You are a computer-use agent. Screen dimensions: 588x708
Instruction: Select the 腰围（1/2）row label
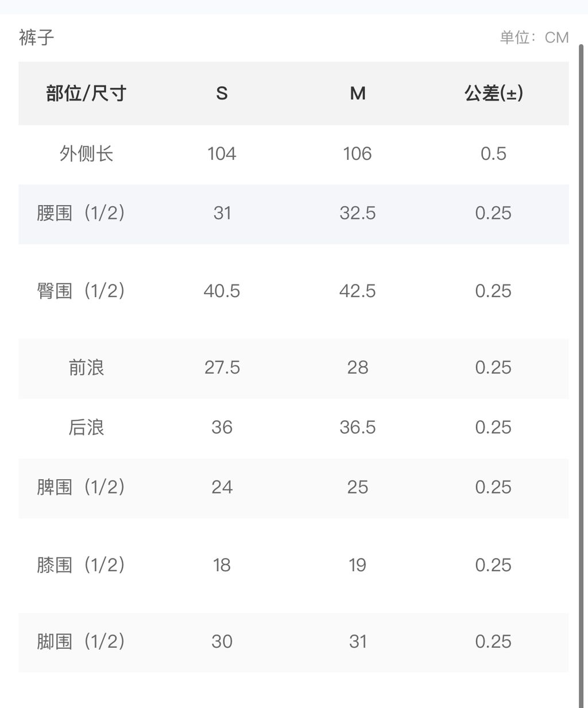81,213
